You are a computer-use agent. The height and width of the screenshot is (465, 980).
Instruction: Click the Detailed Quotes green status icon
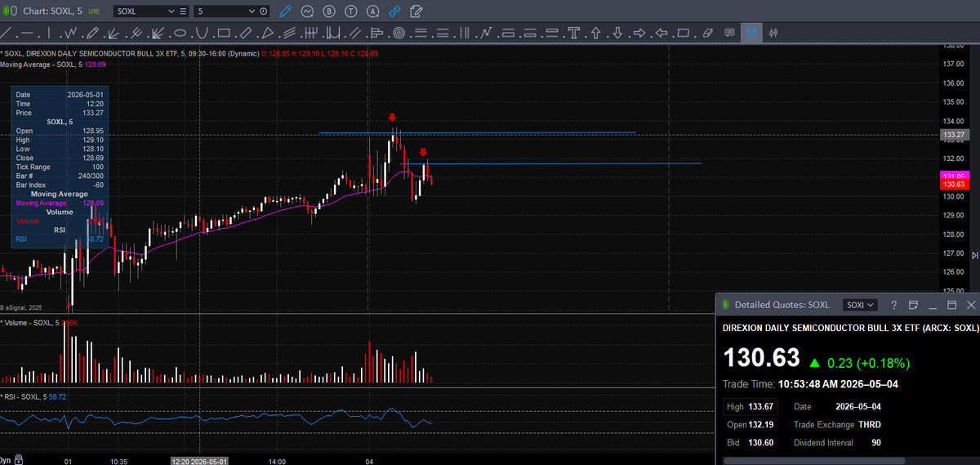point(725,304)
